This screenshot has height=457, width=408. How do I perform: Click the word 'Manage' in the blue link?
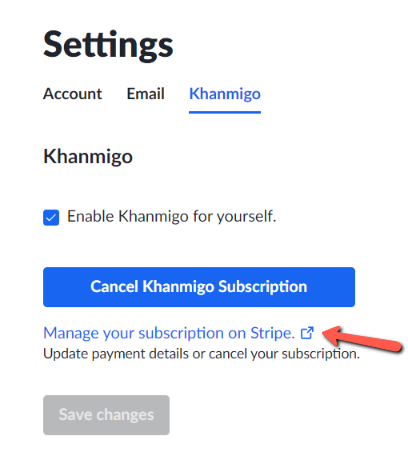(71, 333)
